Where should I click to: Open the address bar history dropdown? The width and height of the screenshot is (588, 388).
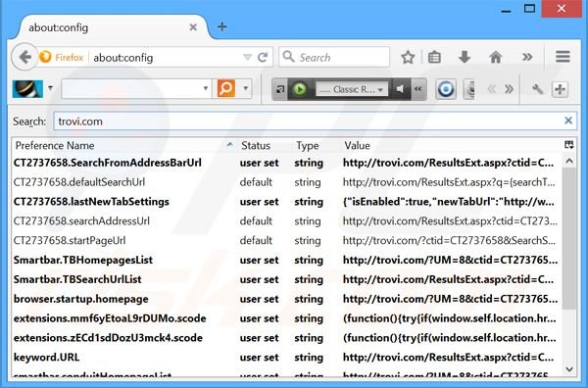247,58
